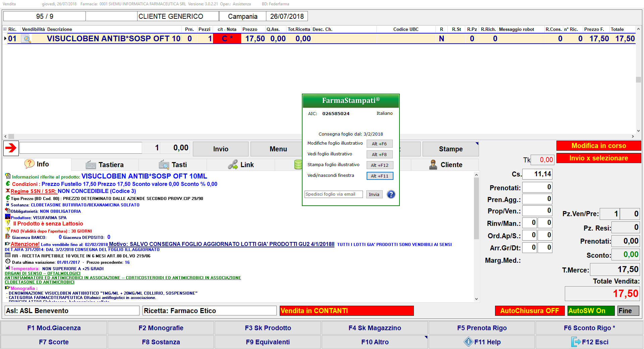Toggle Vendita in CONTANTI payment mode
Image resolution: width=644 pixels, height=349 pixels.
pos(346,311)
